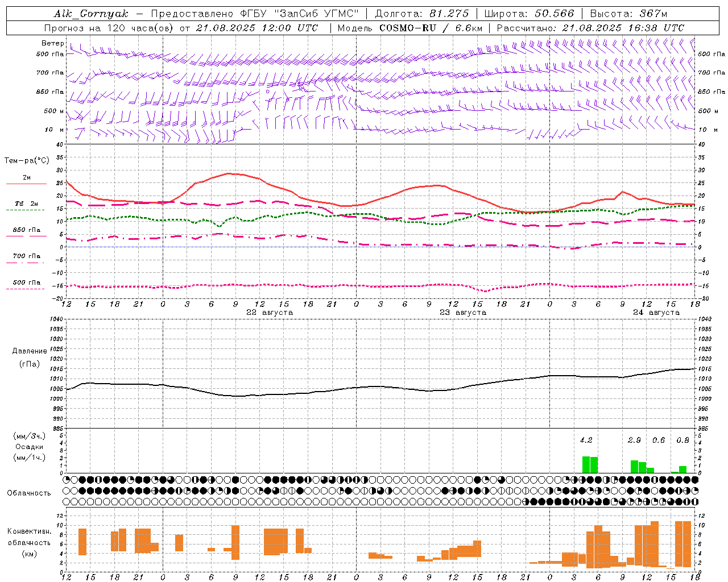Click 'Рассчитано: 21.08.2025 16:38 UTC' text
728x582 pixels.
click(x=590, y=28)
